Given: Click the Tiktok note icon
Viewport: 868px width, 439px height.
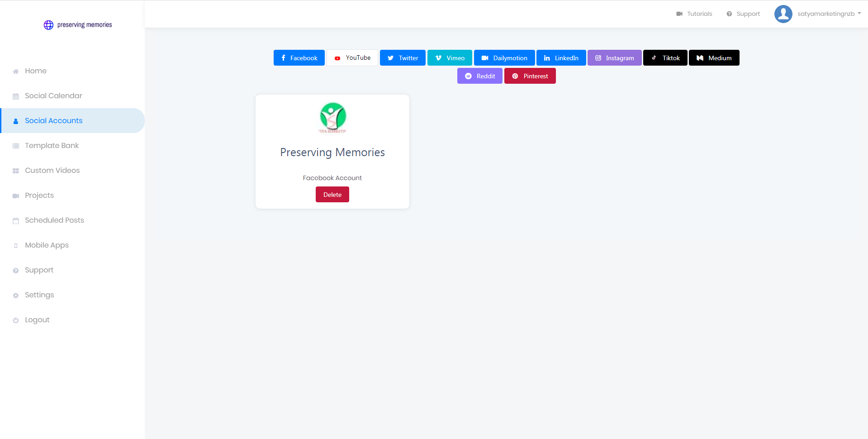Looking at the screenshot, I should [654, 58].
